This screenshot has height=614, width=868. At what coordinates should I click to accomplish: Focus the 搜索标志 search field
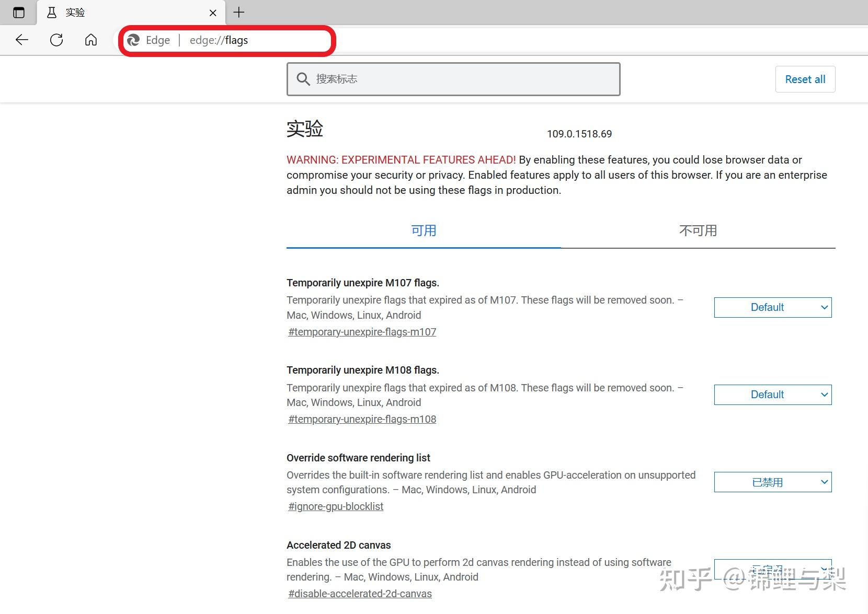(x=453, y=79)
